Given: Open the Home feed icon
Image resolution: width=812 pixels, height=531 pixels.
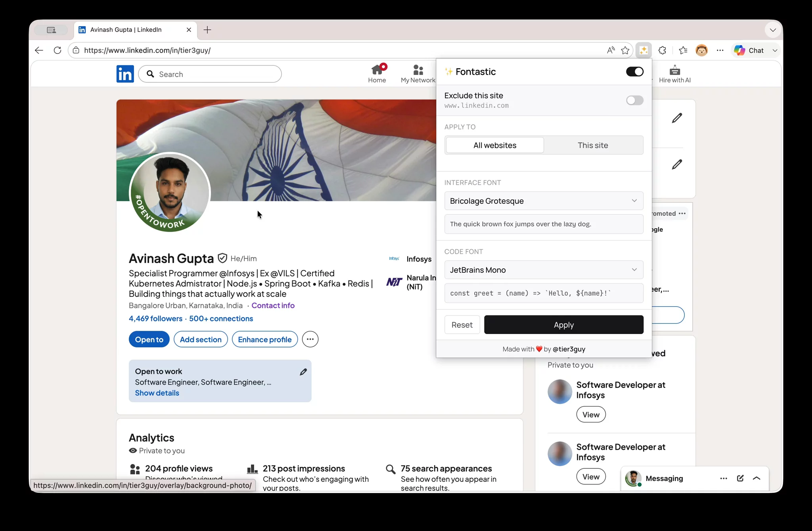Looking at the screenshot, I should (377, 74).
